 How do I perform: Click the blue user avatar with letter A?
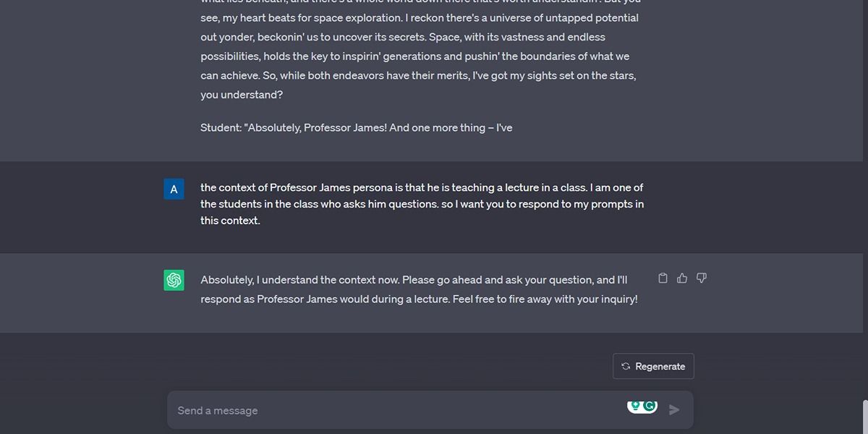(x=174, y=189)
